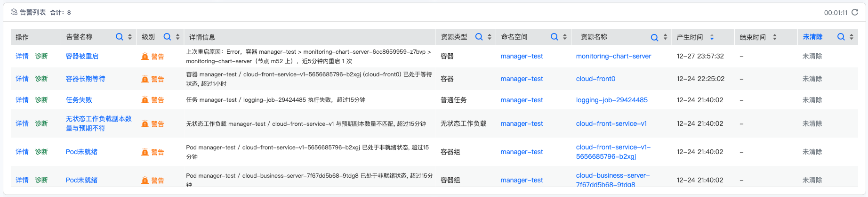The image size is (868, 197).
Task: Sort the list by 产生时间
Action: click(712, 37)
